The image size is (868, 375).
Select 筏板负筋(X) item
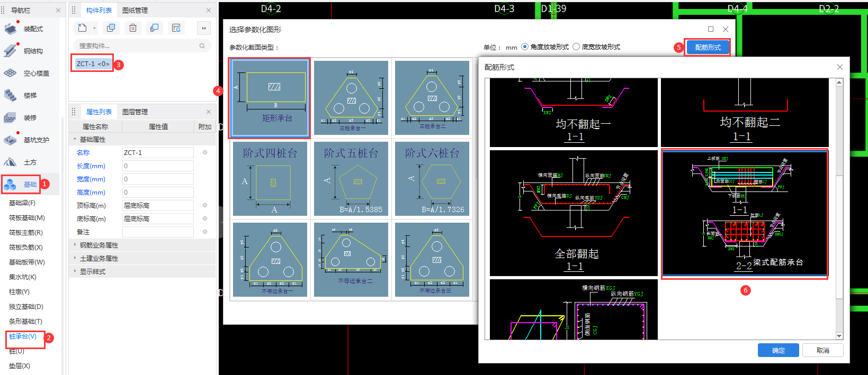(x=26, y=247)
